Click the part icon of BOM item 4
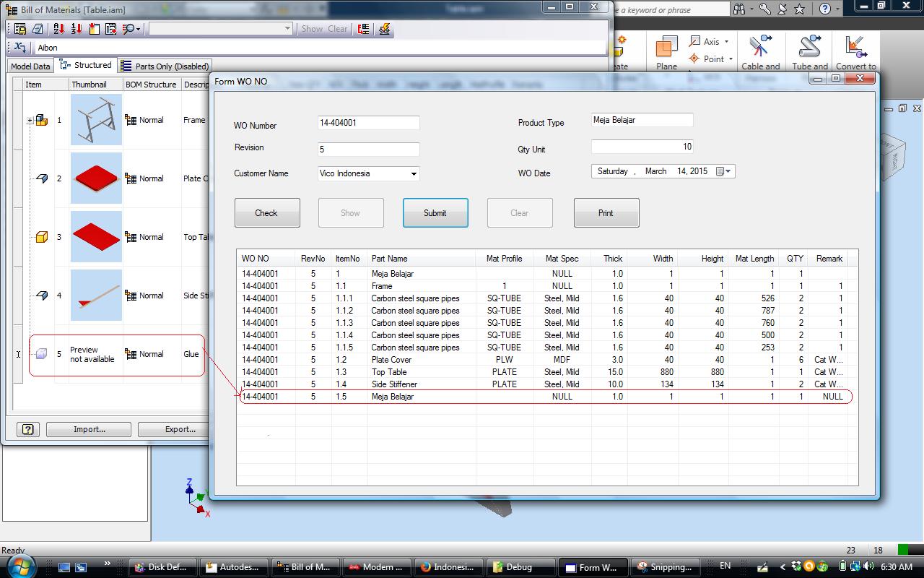Screen dimensions: 924x578 (42, 296)
